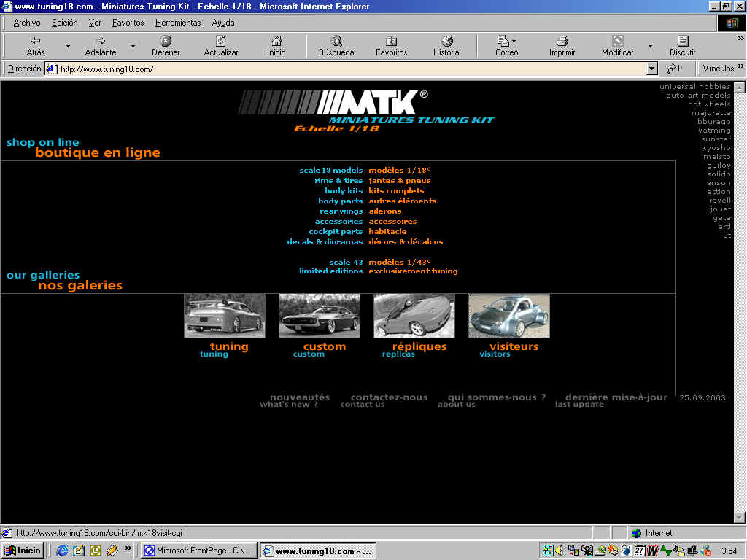The image size is (747, 560).
Task: Expand the Adelante history dropdown arrow
Action: [133, 46]
